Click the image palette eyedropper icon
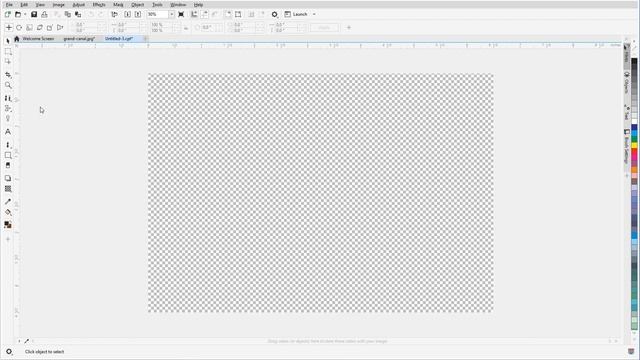This screenshot has height=360, width=640. [x=27, y=341]
